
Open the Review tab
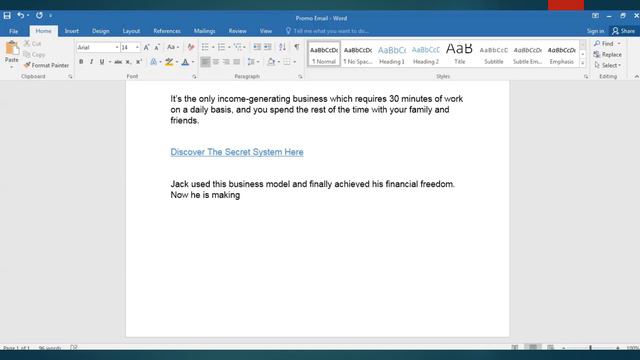[x=238, y=31]
